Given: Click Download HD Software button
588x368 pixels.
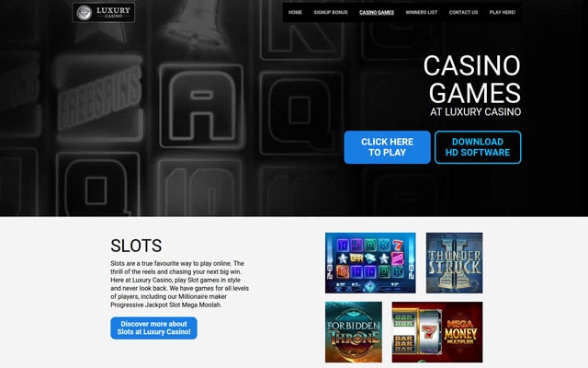Looking at the screenshot, I should [478, 147].
